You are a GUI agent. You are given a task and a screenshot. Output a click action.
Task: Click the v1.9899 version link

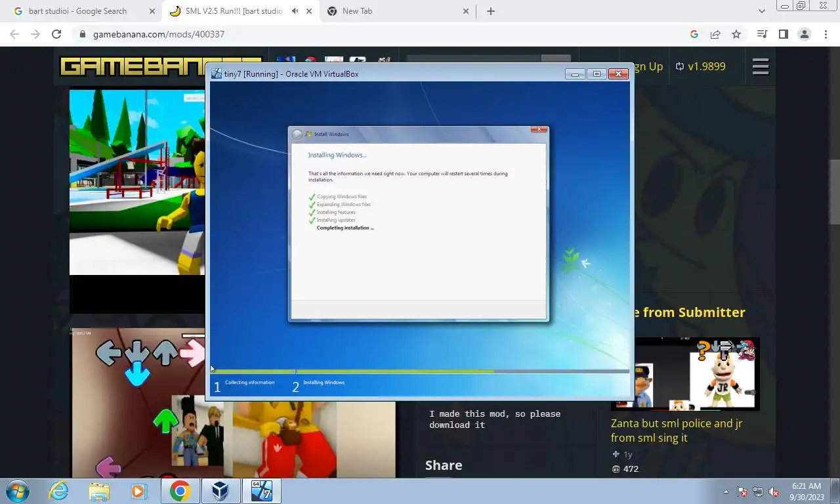pyautogui.click(x=701, y=66)
